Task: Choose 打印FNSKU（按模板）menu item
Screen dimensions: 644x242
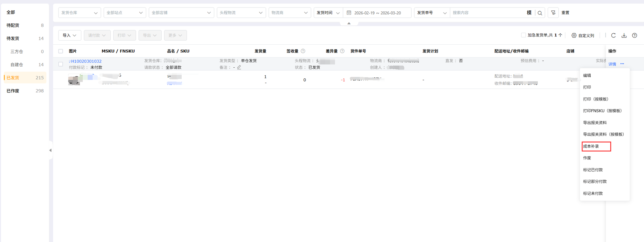Action: click(604, 111)
